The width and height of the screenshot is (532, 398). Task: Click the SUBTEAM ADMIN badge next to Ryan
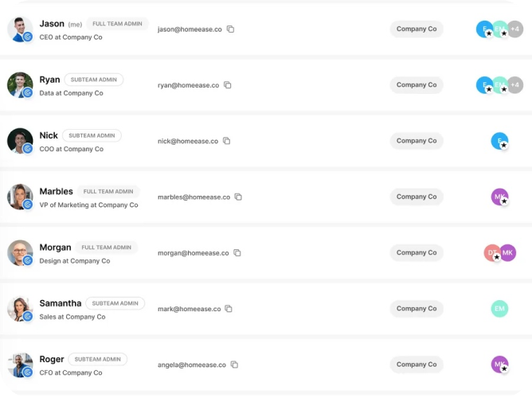94,80
